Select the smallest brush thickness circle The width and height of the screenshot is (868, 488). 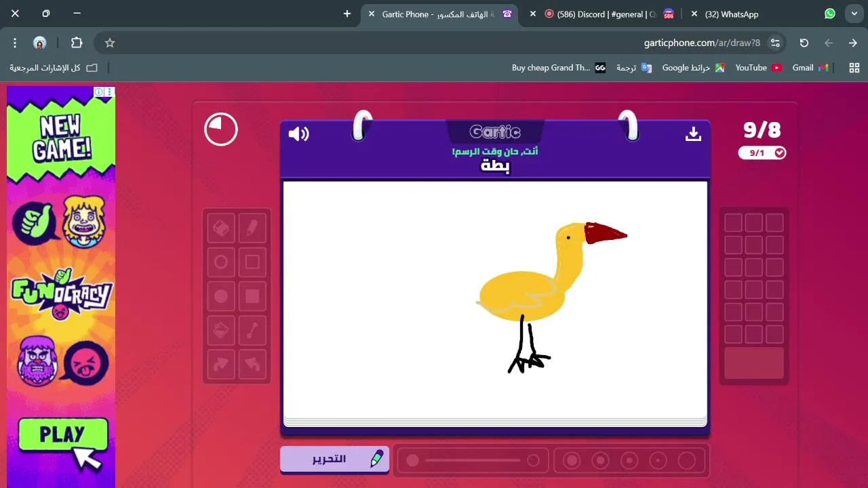687,461
